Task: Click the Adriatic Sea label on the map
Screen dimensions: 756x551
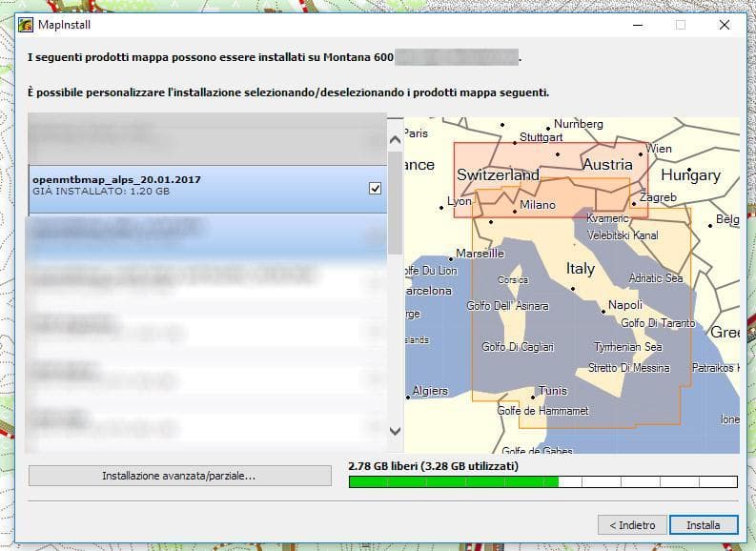Action: [x=656, y=278]
